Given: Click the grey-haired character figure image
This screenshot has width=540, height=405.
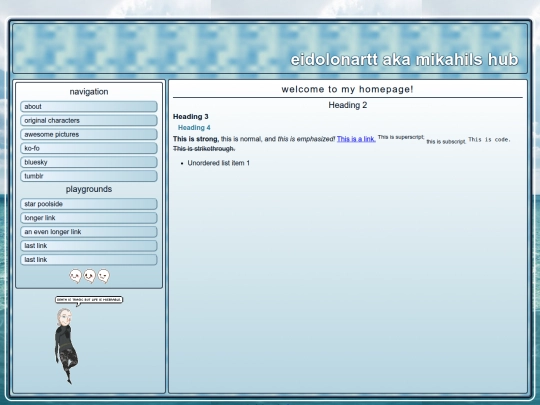Looking at the screenshot, I should (66, 346).
